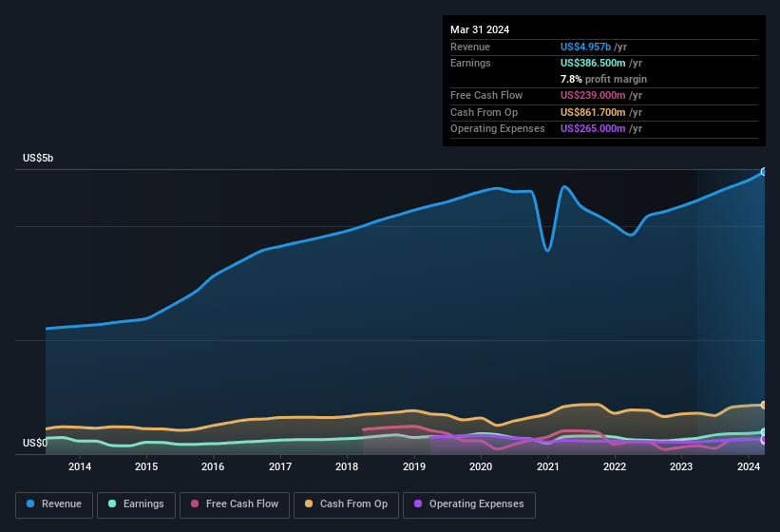The image size is (780, 532).
Task: Click the Earnings row label in tooltip
Action: pos(470,63)
